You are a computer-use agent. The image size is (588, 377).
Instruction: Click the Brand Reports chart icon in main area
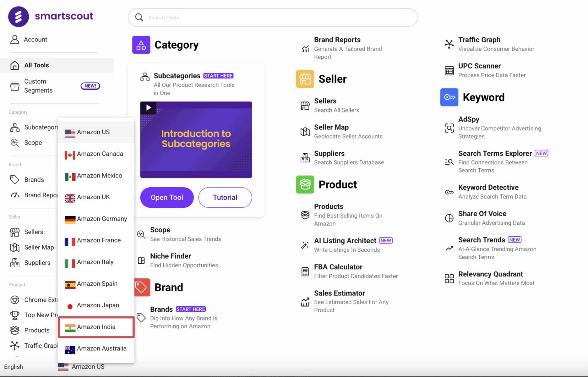pos(305,48)
